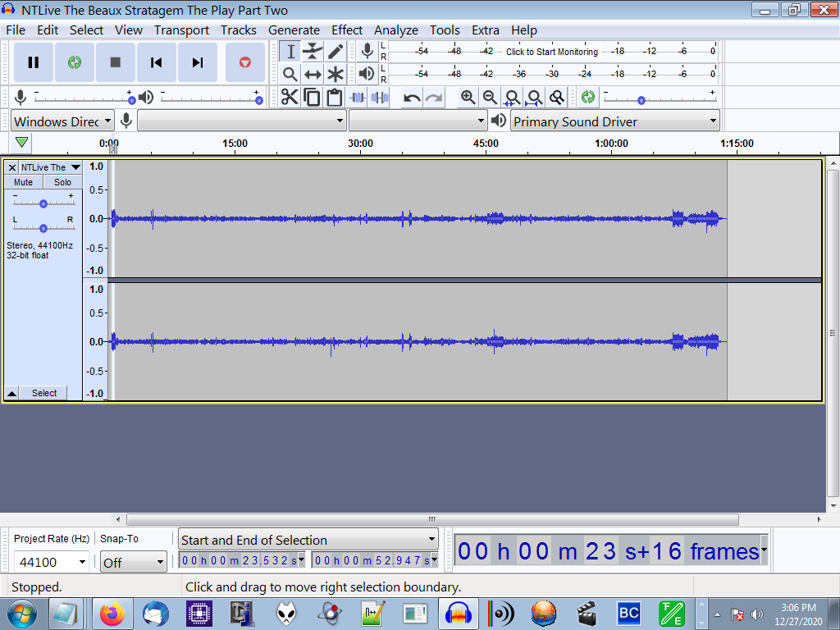Mute the NTLive track
840x630 pixels.
(22, 181)
